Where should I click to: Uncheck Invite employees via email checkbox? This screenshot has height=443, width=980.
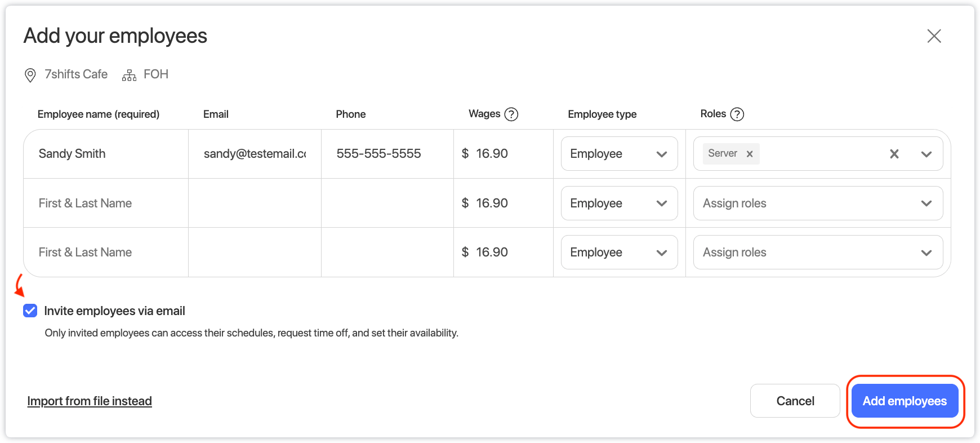point(30,311)
